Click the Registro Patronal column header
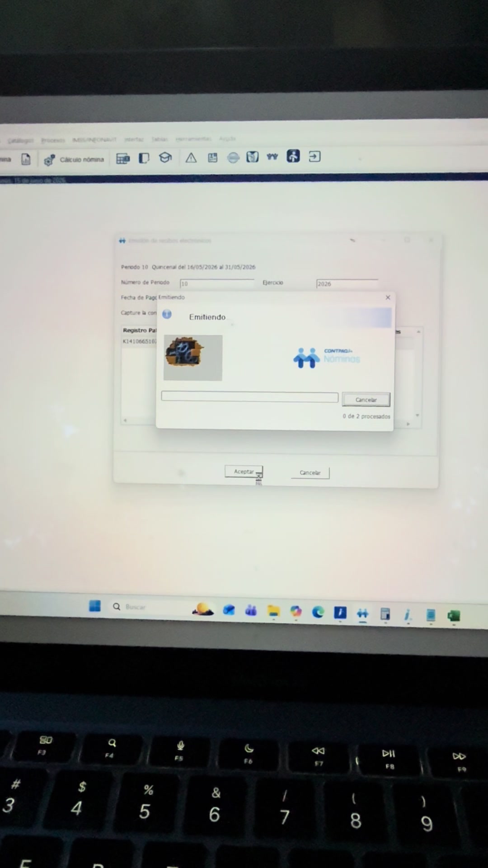Image resolution: width=488 pixels, height=868 pixels. click(x=140, y=330)
